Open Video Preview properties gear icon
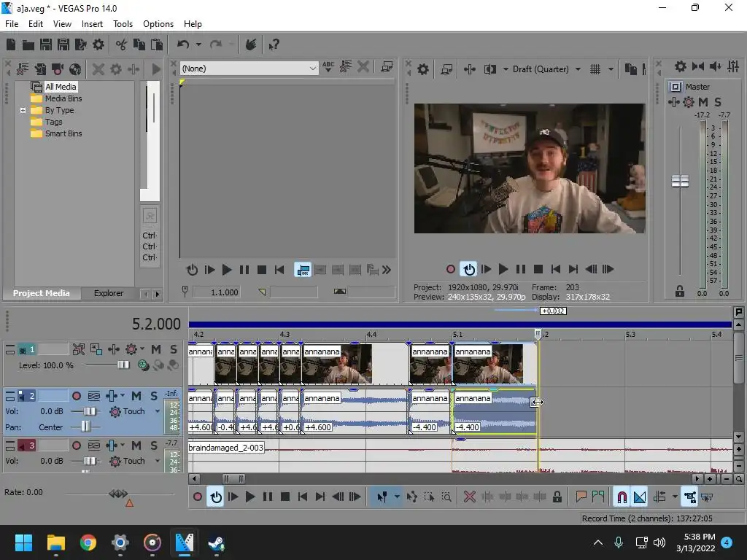This screenshot has width=747, height=560. pos(422,69)
